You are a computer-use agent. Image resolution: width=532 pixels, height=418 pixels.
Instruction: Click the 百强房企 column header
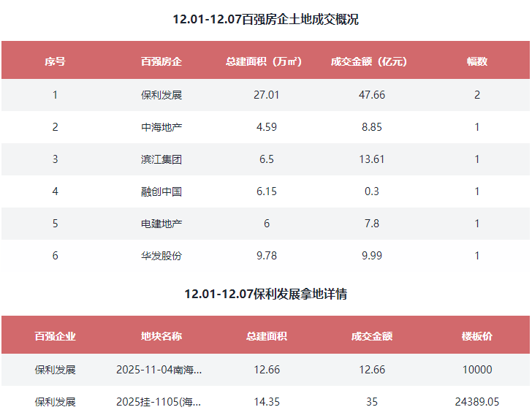pos(161,61)
